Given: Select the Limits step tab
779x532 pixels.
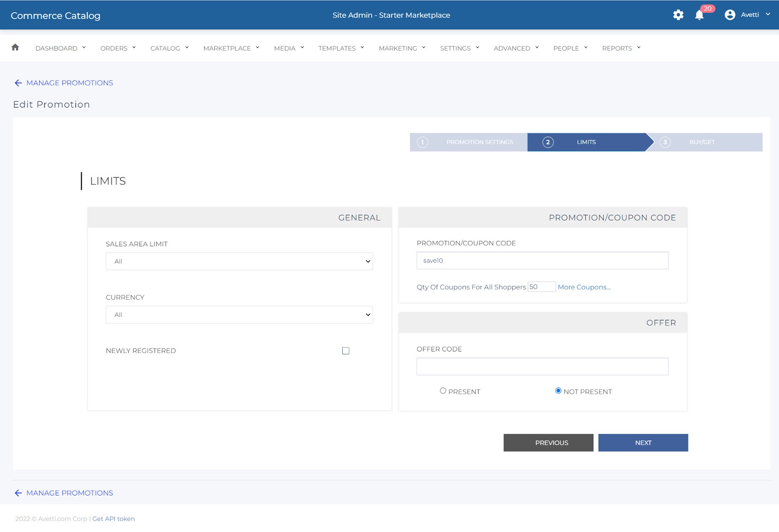Looking at the screenshot, I should click(x=590, y=142).
